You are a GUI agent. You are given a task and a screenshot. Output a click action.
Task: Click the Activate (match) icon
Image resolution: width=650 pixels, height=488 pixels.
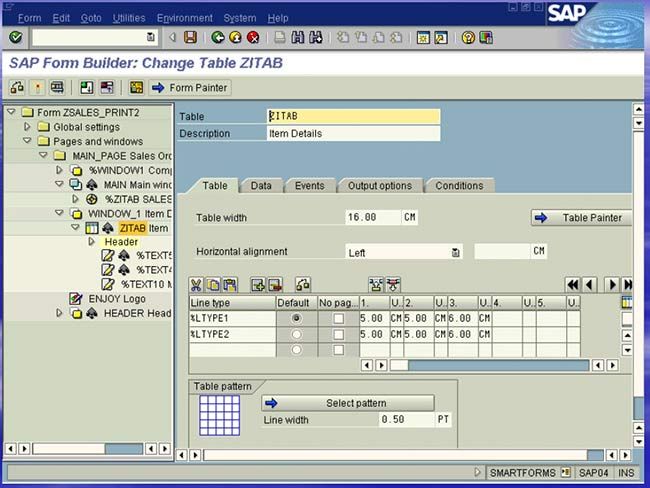coord(38,87)
